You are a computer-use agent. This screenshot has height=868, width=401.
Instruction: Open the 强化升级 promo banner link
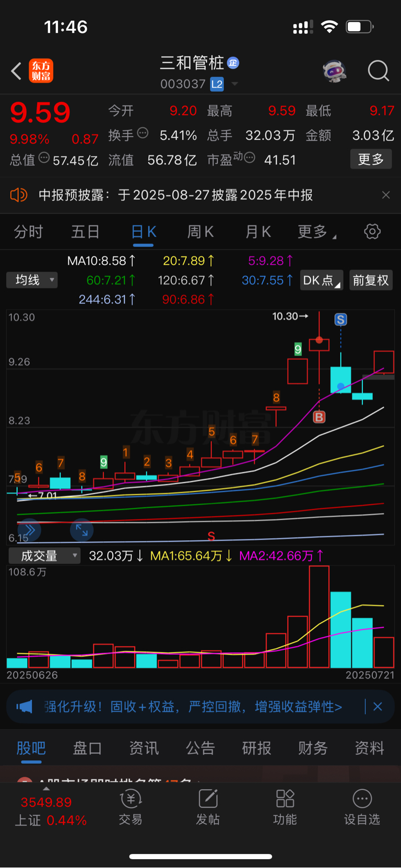193,707
